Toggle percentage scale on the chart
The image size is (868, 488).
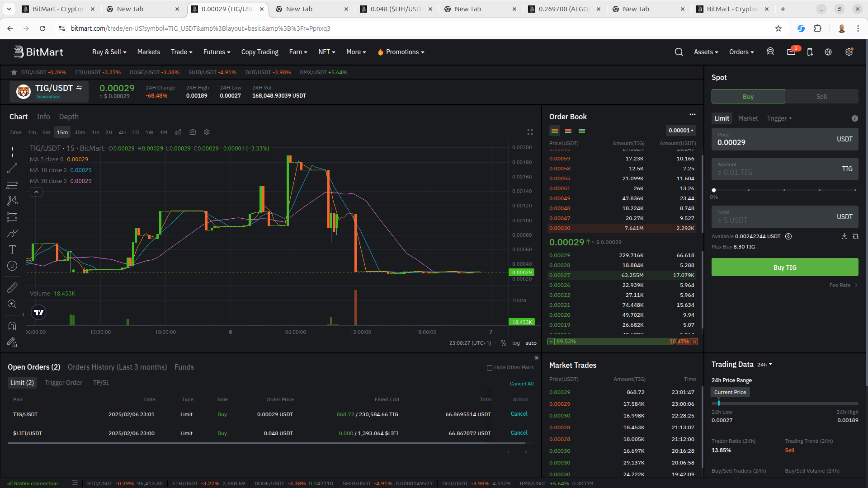pyautogui.click(x=503, y=343)
